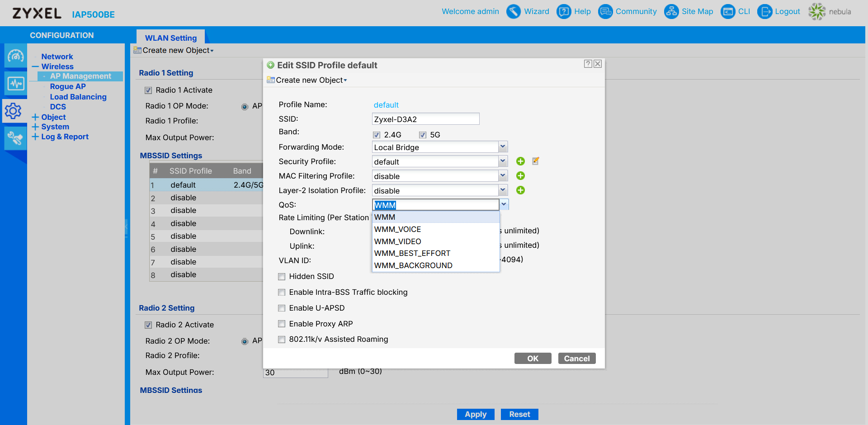This screenshot has height=425, width=868.
Task: Open the Maintenance tools sidebar icon
Action: click(16, 138)
